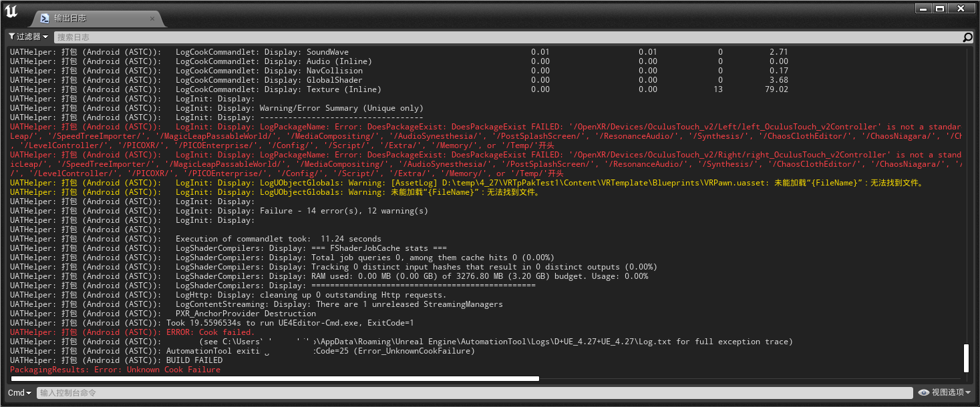Click the eye icon next to 视图选项
Image resolution: width=980 pixels, height=407 pixels.
tap(924, 392)
